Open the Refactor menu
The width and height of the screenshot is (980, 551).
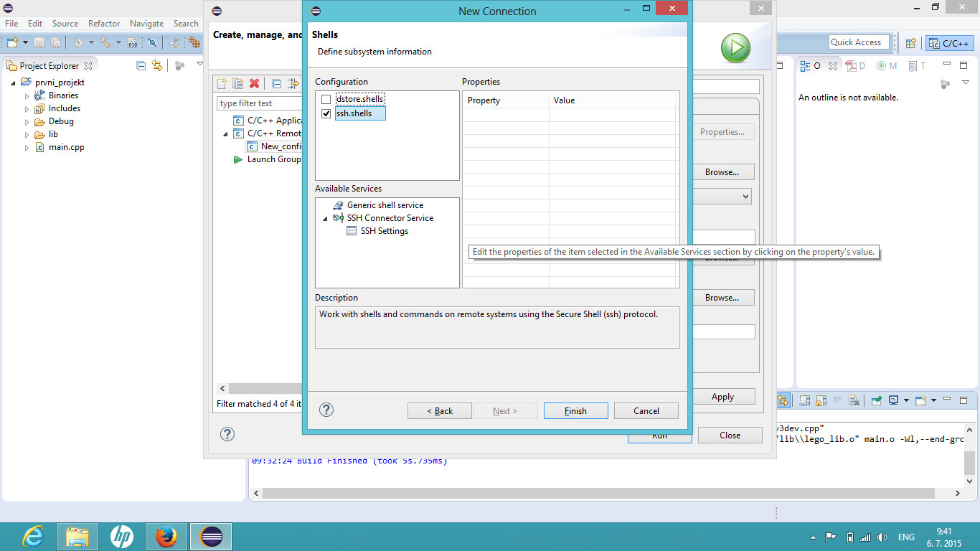104,24
